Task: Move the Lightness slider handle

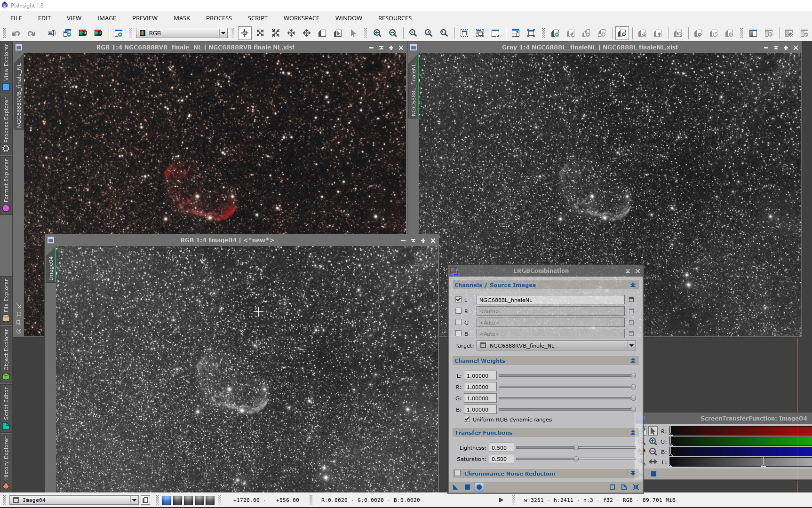Action: pyautogui.click(x=576, y=447)
